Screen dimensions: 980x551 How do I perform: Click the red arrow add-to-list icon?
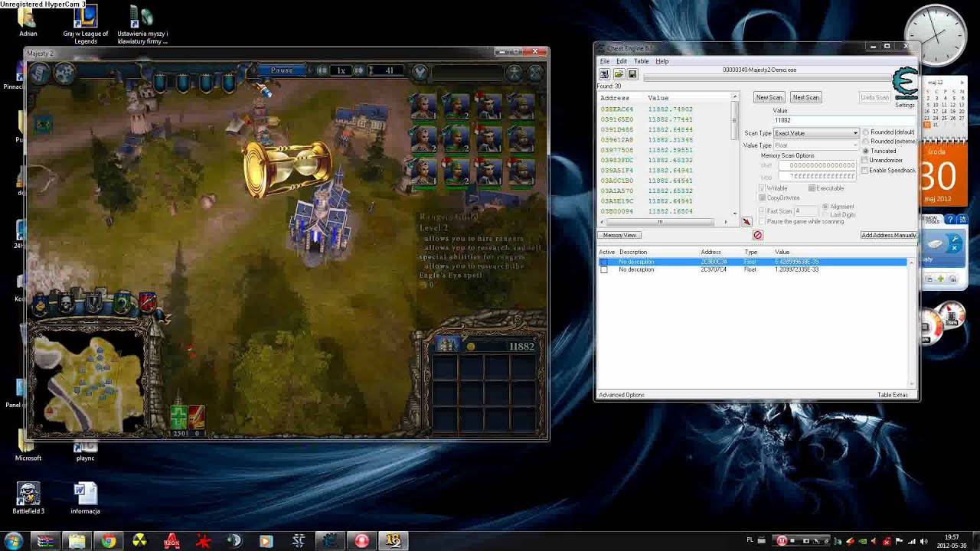(746, 222)
